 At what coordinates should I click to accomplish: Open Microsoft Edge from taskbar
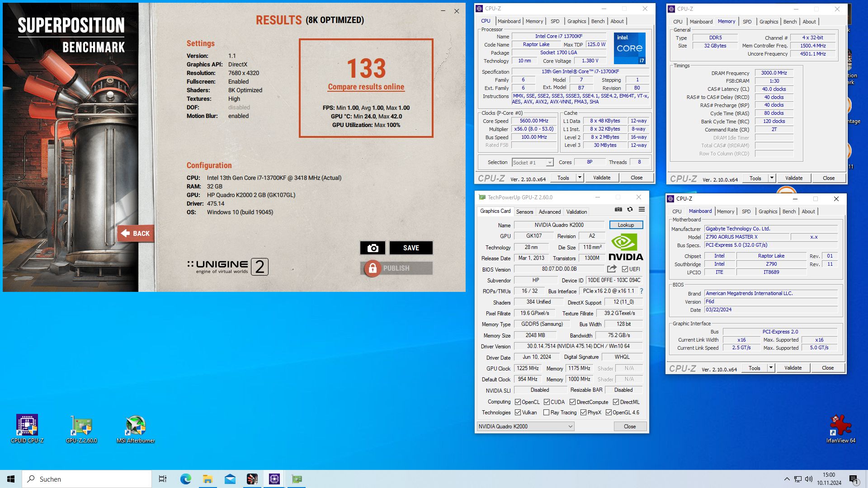pos(185,479)
